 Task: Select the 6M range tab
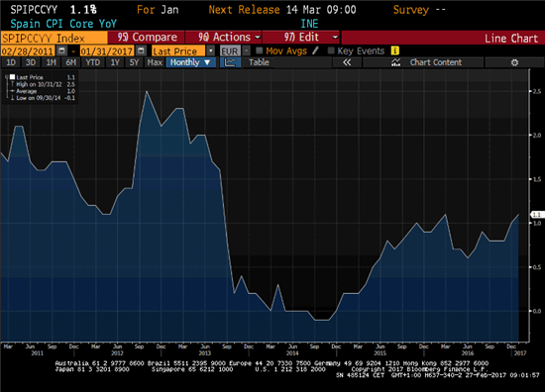click(71, 62)
